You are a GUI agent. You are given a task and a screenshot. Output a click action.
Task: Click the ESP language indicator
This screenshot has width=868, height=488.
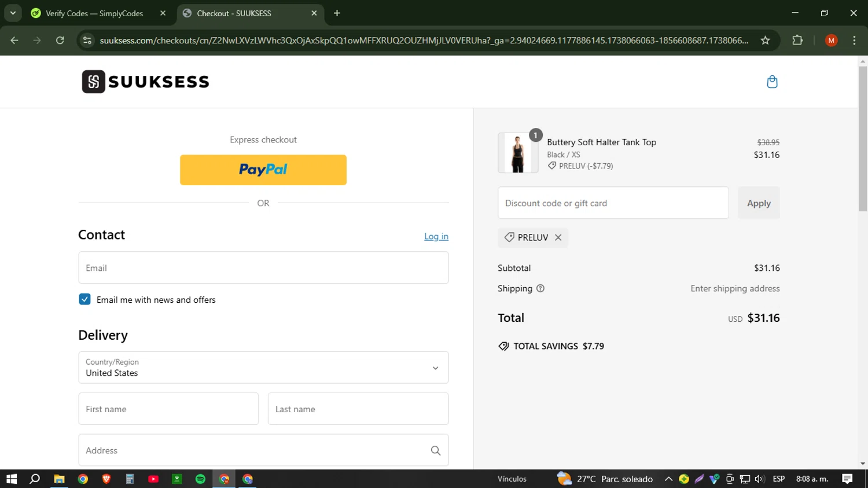pos(779,479)
